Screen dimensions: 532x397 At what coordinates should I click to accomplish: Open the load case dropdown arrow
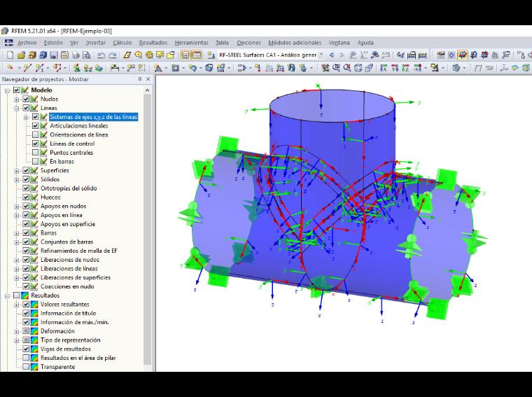tap(321, 55)
